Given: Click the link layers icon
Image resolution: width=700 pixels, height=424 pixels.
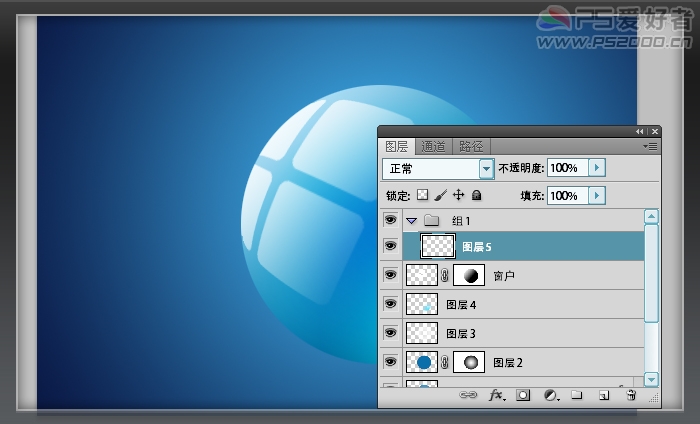Looking at the screenshot, I should (468, 395).
